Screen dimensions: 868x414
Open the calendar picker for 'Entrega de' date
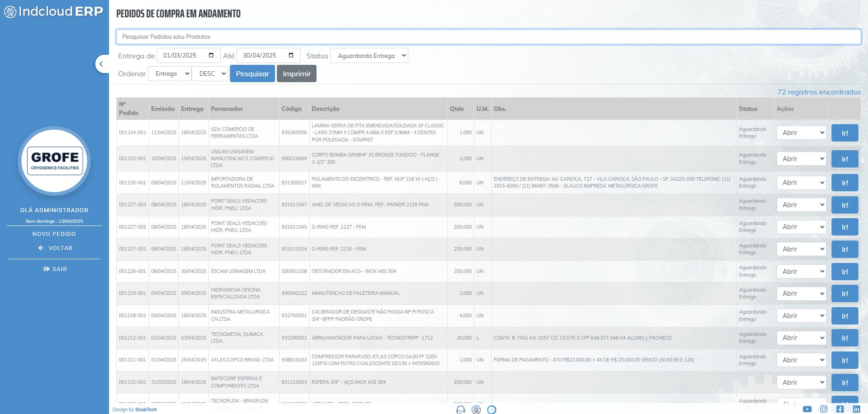point(211,55)
